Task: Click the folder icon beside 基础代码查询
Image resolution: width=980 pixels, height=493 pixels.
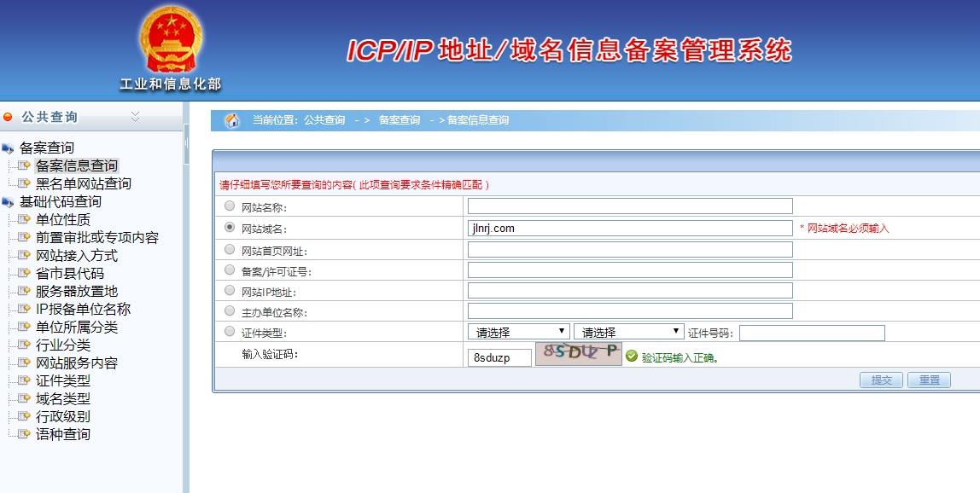Action: click(x=9, y=202)
